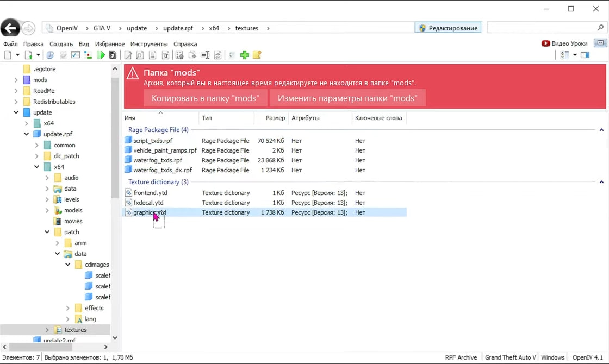The width and height of the screenshot is (609, 364).
Task: Go to GTA V in the breadcrumb
Action: tap(102, 28)
